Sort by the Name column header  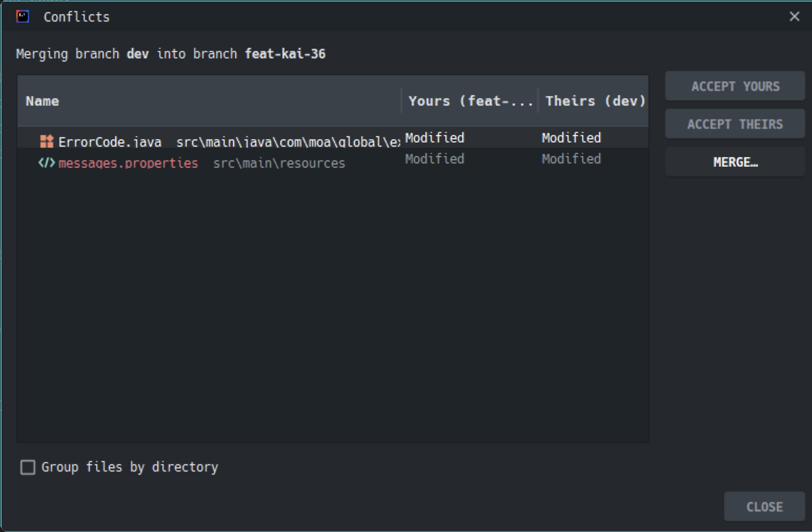43,101
